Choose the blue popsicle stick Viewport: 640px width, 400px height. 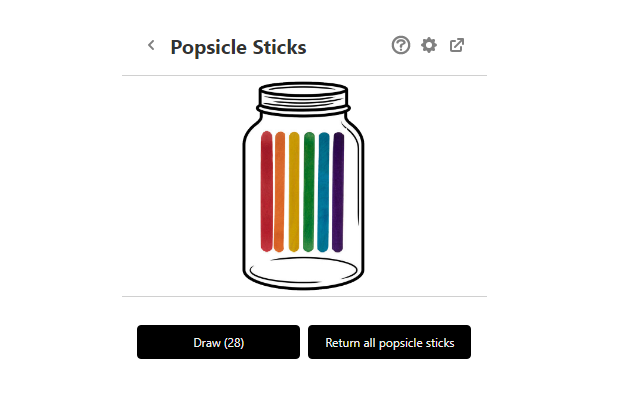click(323, 190)
